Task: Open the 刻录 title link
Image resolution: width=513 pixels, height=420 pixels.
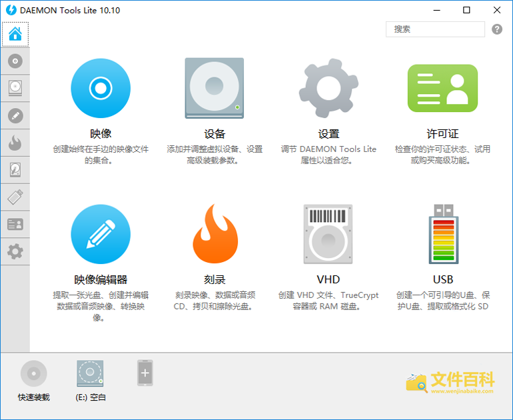Action: coord(215,279)
